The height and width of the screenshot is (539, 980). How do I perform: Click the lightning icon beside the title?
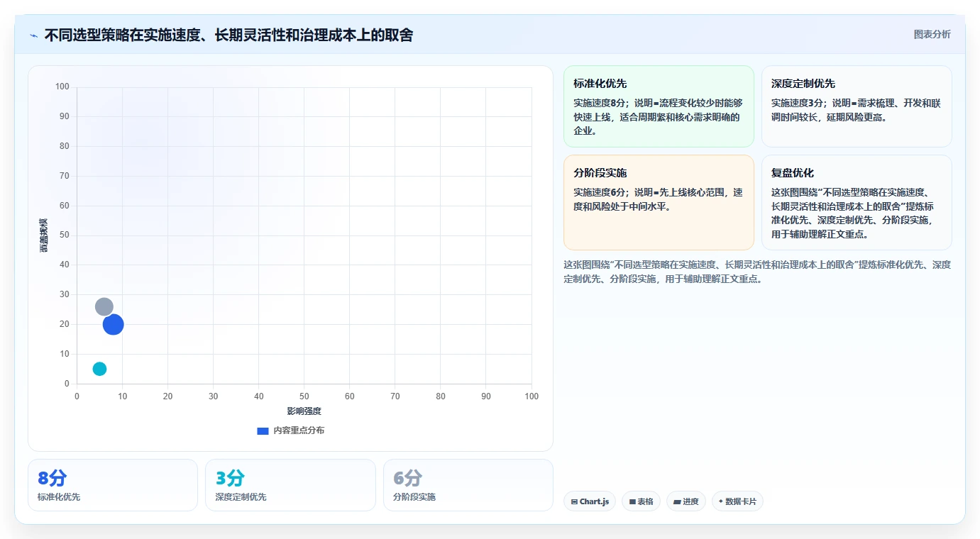pos(34,35)
